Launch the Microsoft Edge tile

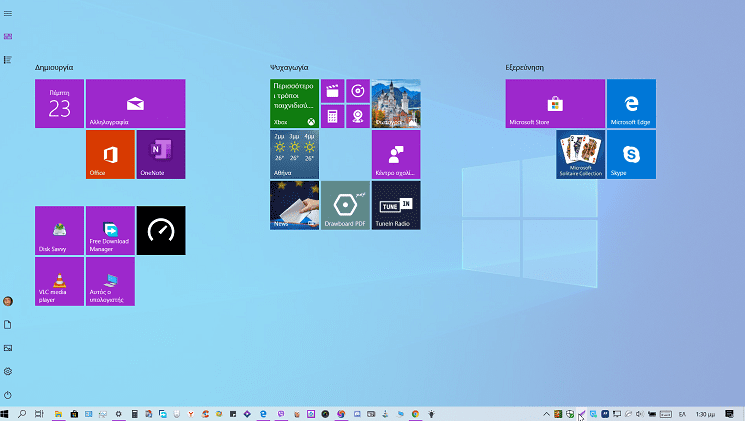coord(631,104)
